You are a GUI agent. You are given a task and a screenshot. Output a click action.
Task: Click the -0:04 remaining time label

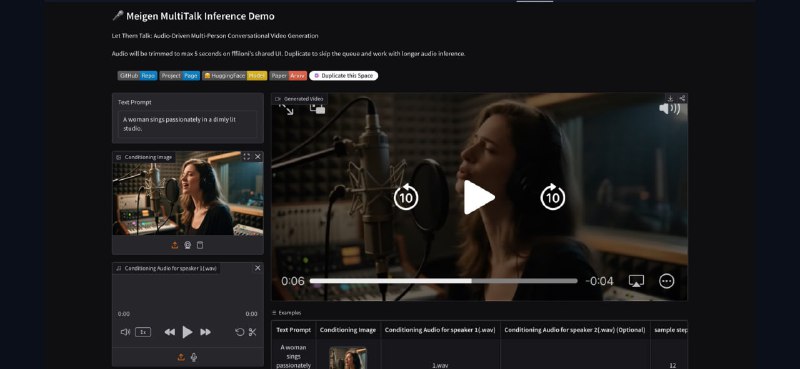click(599, 281)
